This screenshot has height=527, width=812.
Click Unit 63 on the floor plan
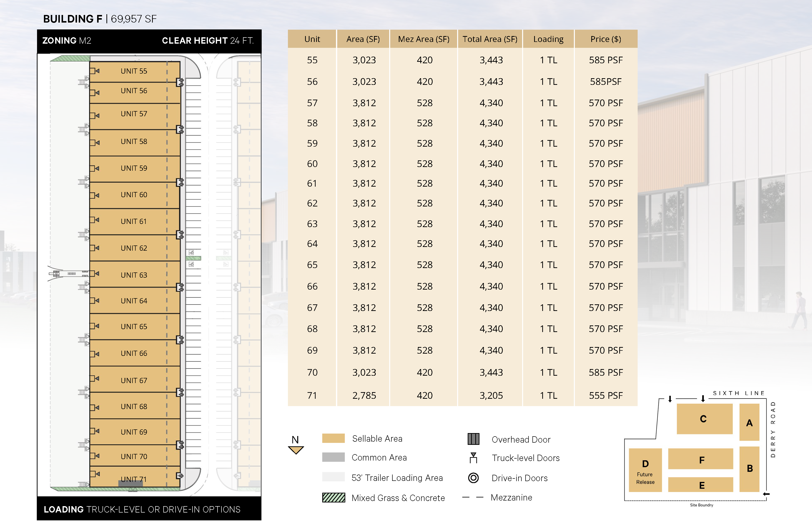(x=134, y=275)
